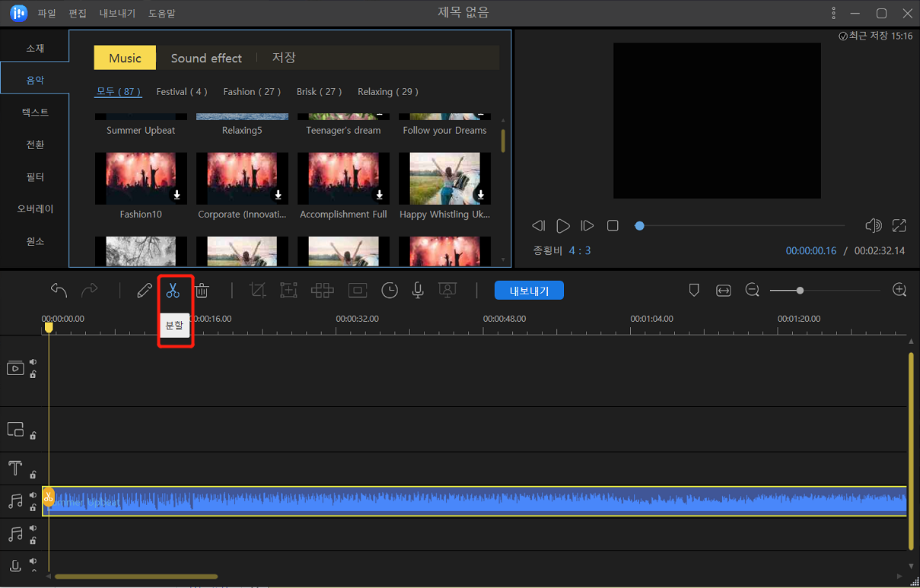
Task: Mute the first audio track
Action: (x=33, y=495)
